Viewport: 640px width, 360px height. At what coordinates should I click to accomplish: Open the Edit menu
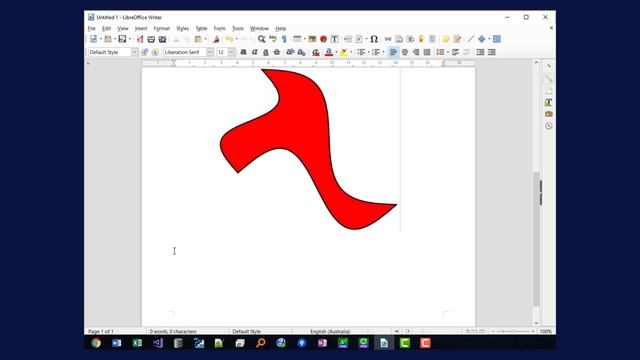106,29
